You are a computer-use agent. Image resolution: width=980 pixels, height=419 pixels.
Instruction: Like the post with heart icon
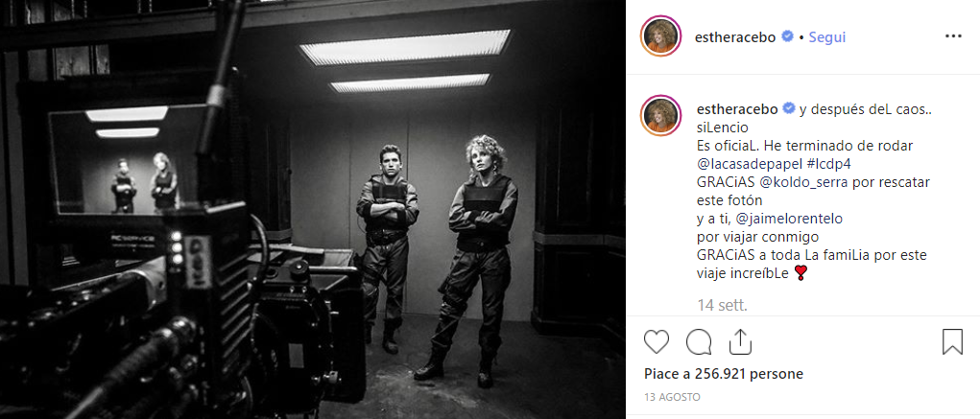pyautogui.click(x=657, y=342)
